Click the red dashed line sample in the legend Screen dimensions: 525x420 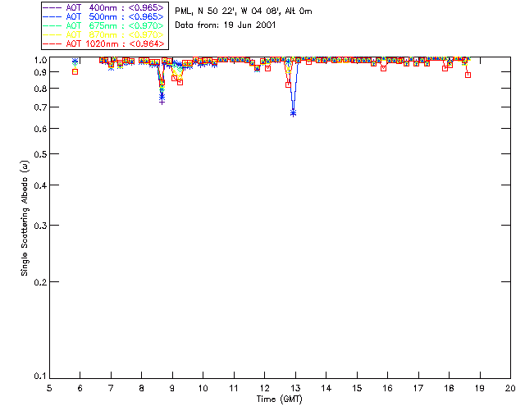tap(52, 43)
